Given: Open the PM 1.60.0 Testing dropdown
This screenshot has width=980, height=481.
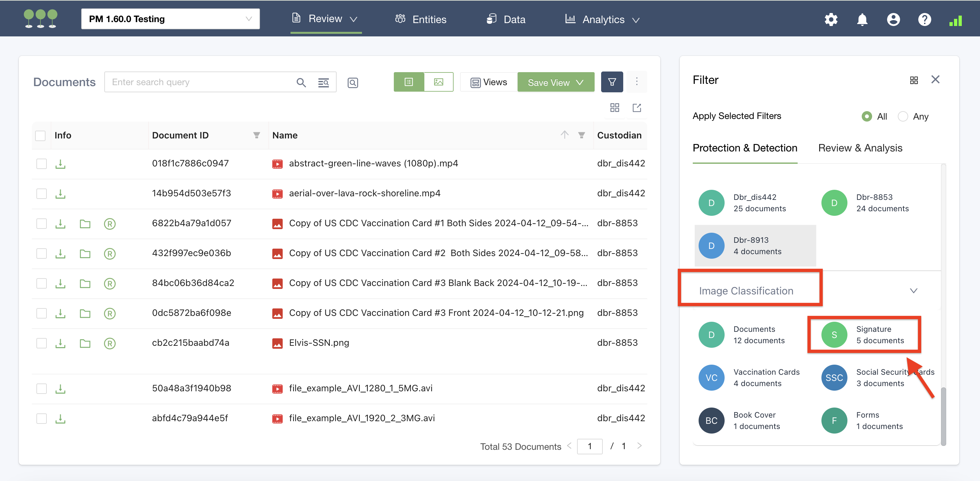Looking at the screenshot, I should [170, 19].
